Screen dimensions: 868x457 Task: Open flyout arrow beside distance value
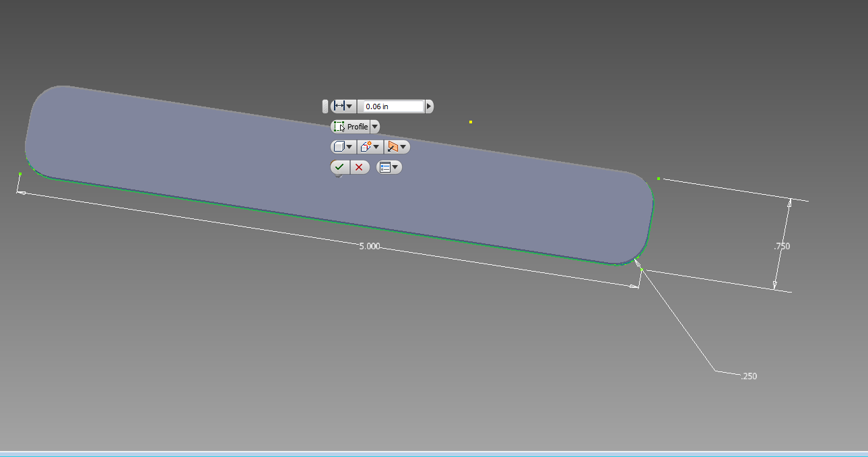tap(430, 106)
